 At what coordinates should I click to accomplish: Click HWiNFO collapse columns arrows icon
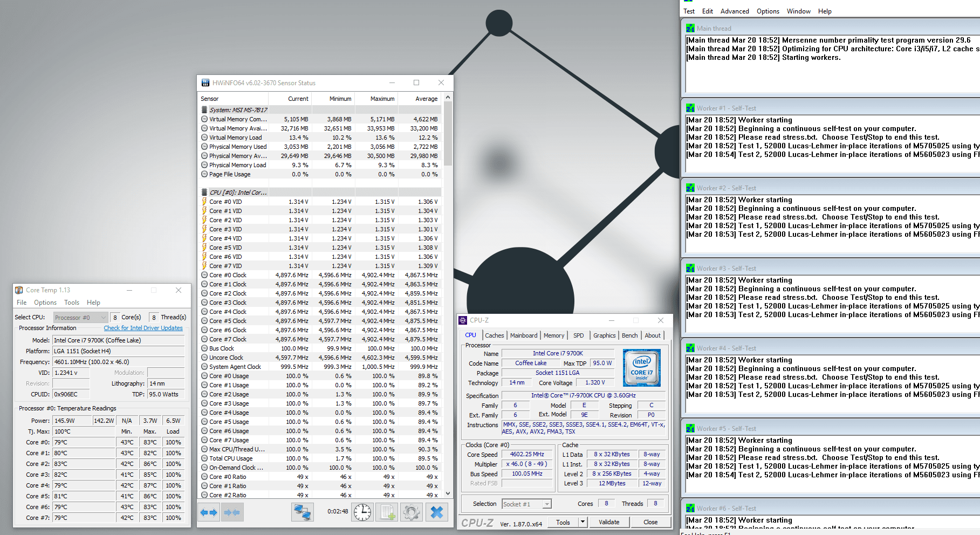[232, 512]
